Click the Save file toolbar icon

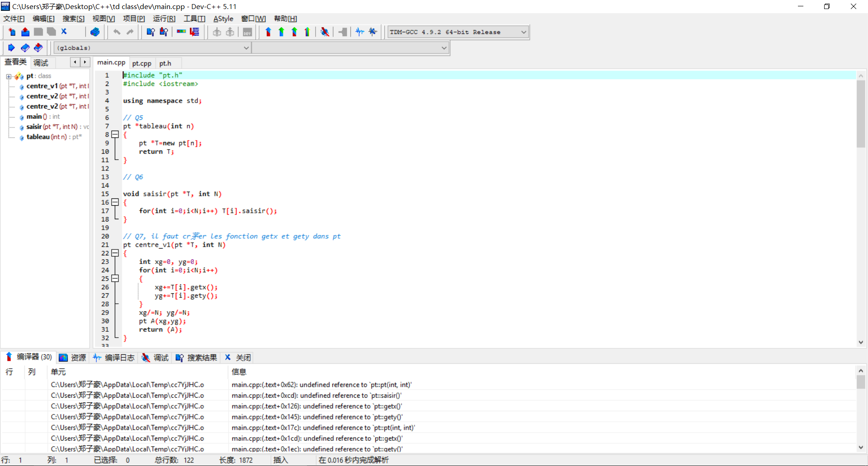coord(38,32)
